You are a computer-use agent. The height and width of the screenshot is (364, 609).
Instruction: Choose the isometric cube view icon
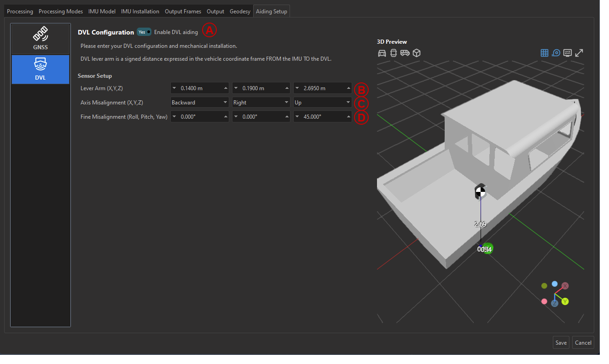coord(417,53)
